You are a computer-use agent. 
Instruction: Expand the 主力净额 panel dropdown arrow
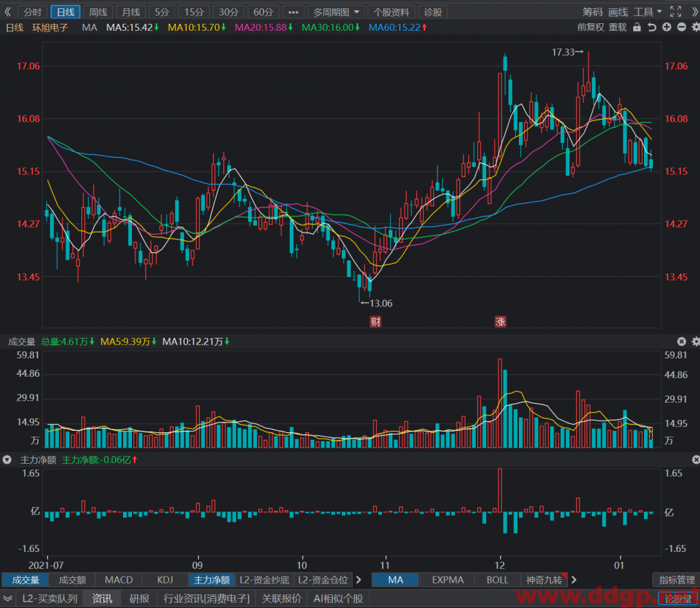click(7, 460)
